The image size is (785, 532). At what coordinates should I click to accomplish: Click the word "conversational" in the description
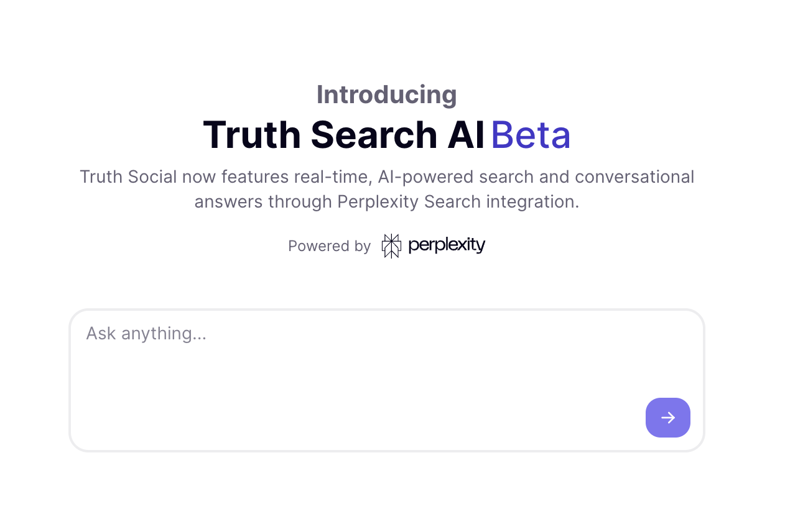(634, 177)
